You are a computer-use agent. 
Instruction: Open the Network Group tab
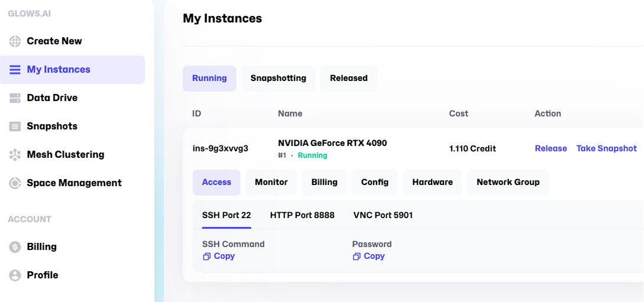(508, 182)
